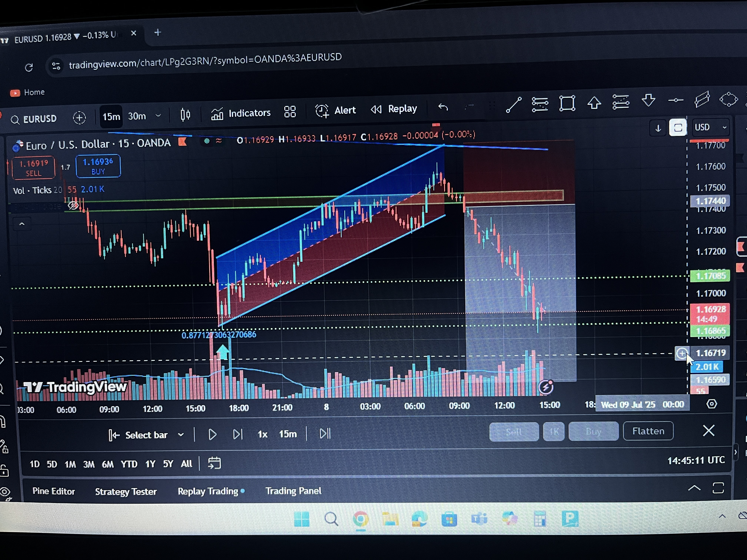Open chart settings gear icon
The height and width of the screenshot is (560, 747).
point(712,404)
